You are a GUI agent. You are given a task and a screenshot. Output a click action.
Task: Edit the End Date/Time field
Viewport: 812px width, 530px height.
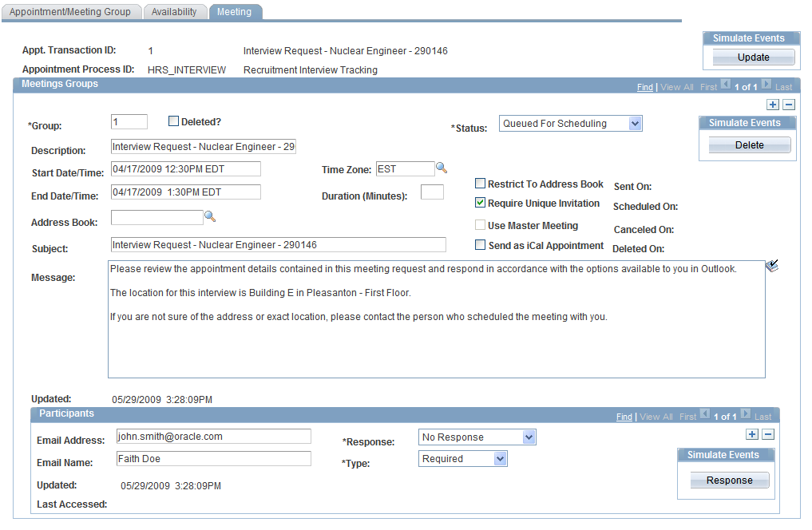point(186,192)
